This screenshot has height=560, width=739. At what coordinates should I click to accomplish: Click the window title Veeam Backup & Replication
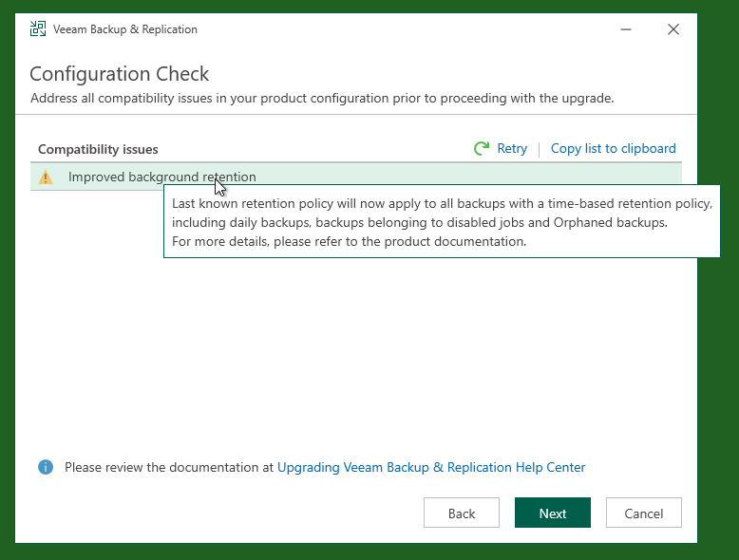click(125, 29)
